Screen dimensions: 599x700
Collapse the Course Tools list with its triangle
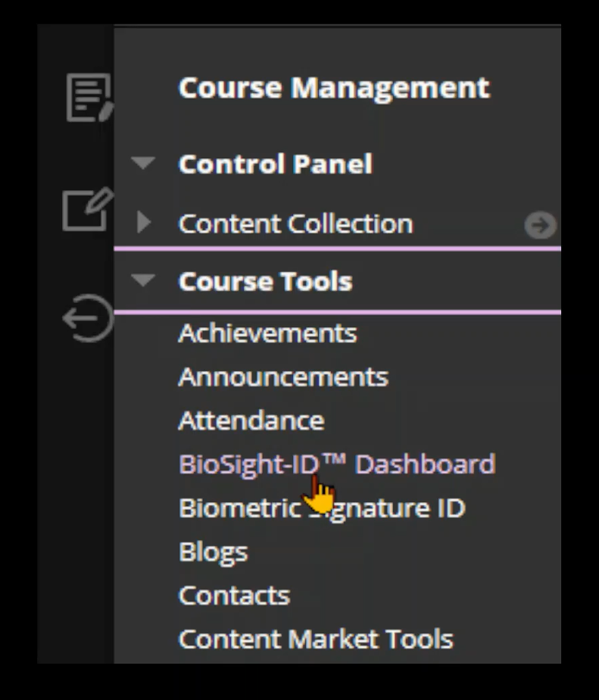[143, 280]
